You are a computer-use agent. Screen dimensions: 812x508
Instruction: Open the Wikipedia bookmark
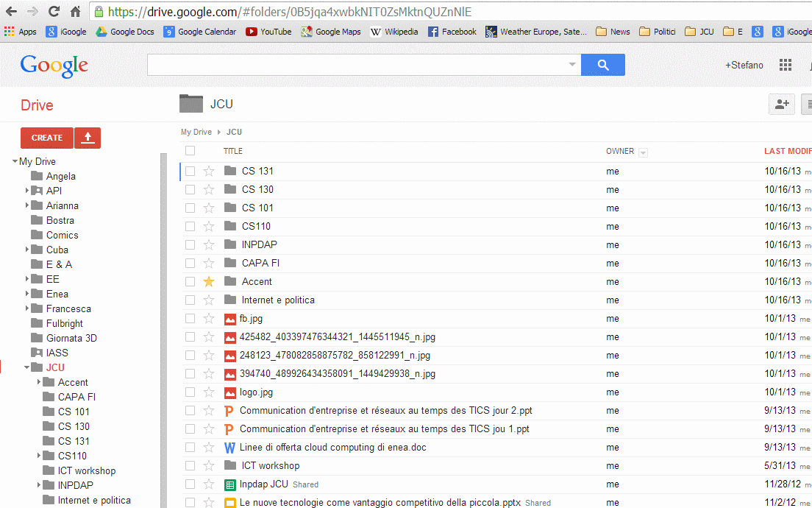[x=394, y=32]
